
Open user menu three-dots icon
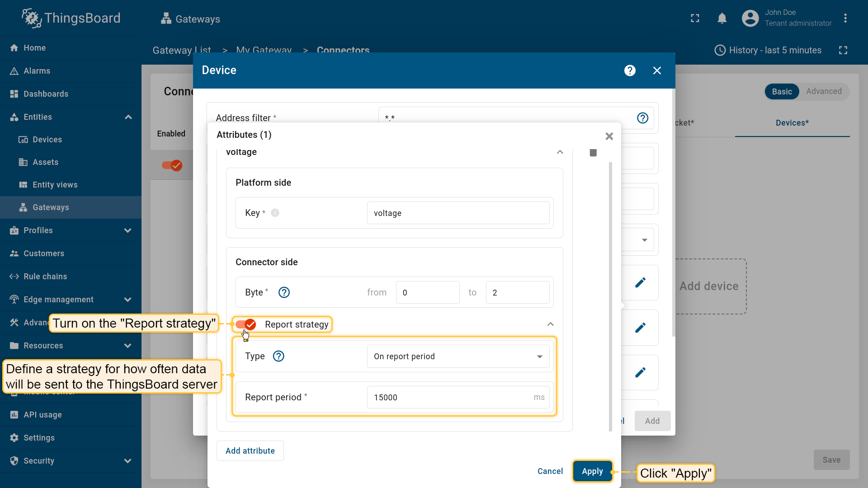click(845, 19)
